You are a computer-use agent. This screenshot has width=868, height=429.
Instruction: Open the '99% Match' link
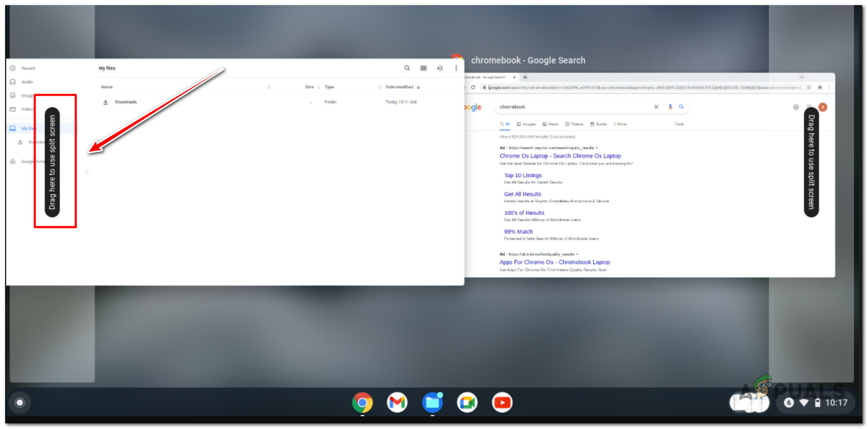click(x=519, y=232)
